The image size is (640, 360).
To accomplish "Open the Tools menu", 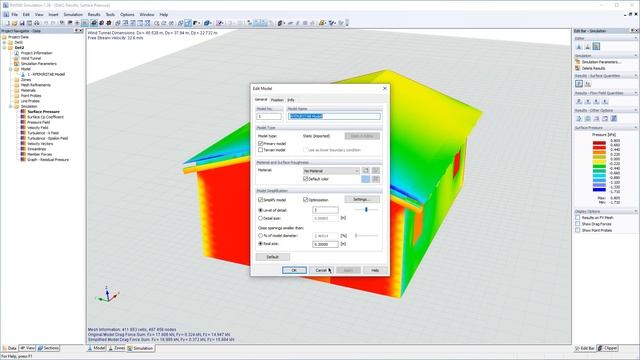I will coord(110,14).
